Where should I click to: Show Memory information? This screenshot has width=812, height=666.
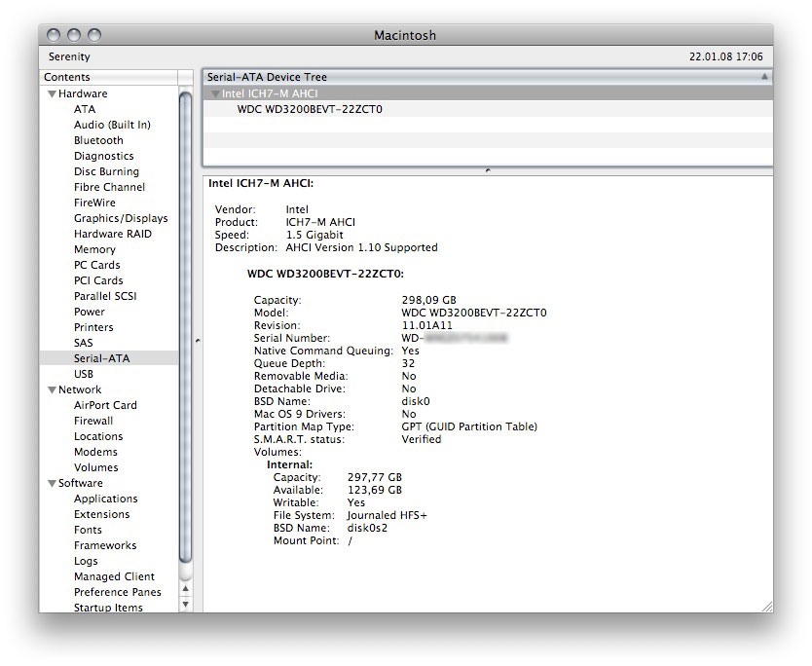94,249
